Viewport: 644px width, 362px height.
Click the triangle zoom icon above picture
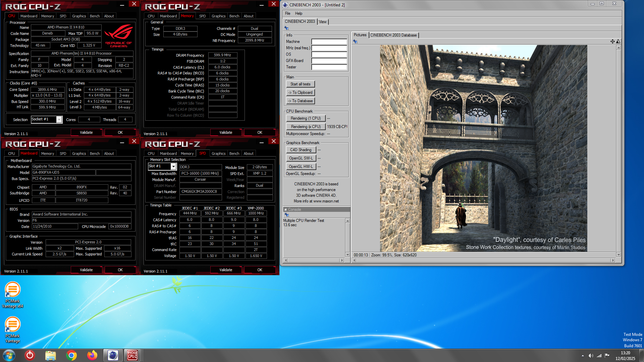(618, 42)
